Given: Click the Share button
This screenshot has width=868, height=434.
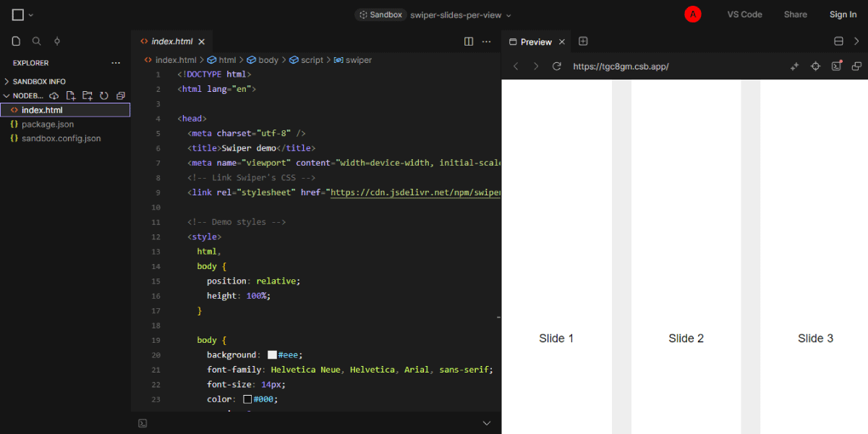Looking at the screenshot, I should [x=796, y=14].
